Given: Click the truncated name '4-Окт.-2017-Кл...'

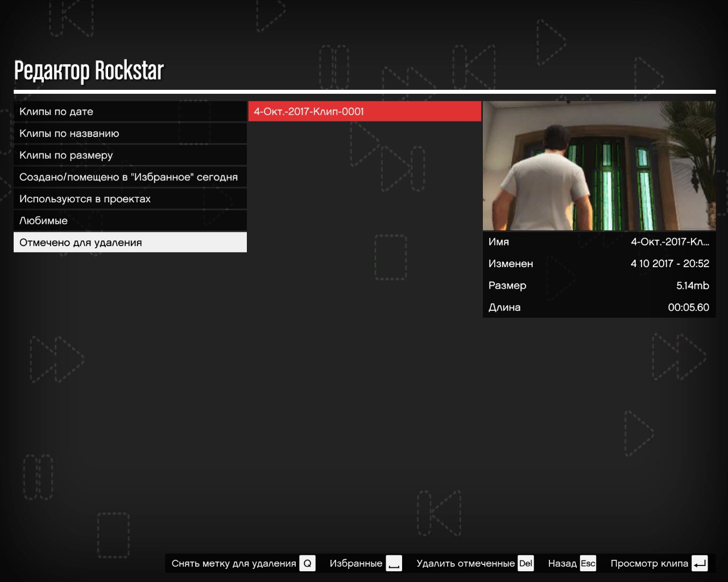Looking at the screenshot, I should click(670, 242).
